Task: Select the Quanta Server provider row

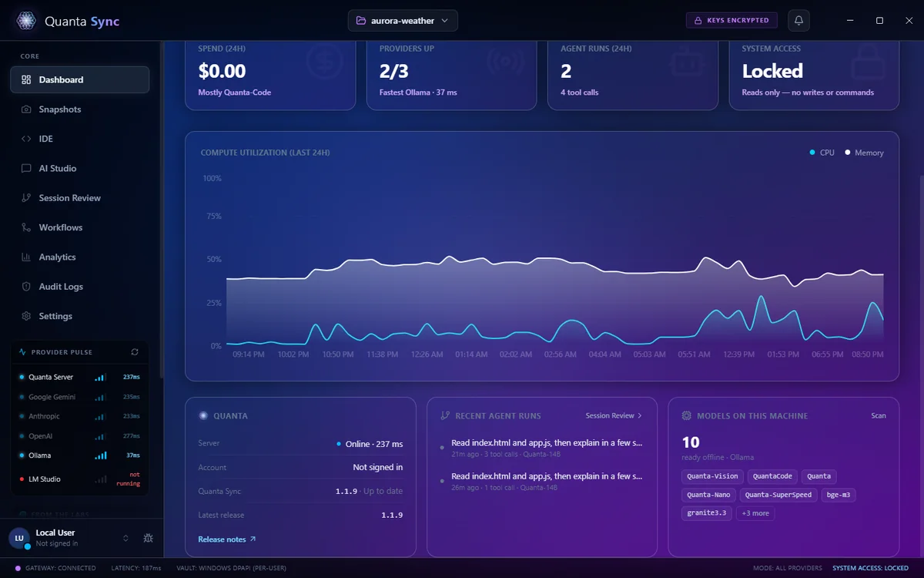Action: (79, 378)
